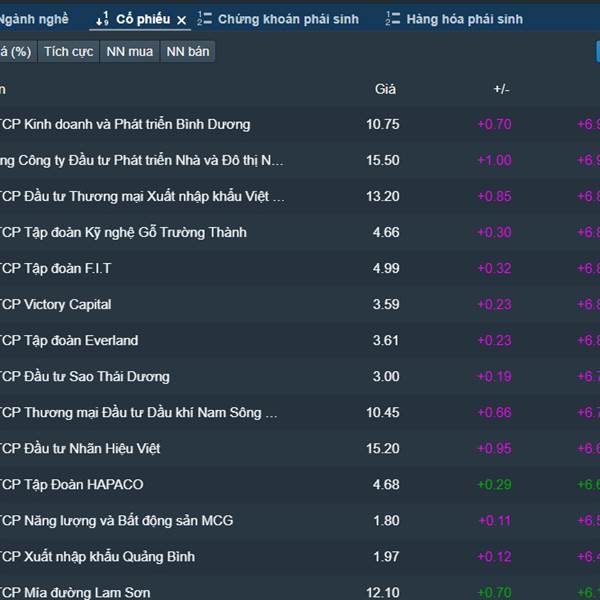
Task: Click price 15.20 of Nhãn Hiệu Việt
Action: [x=383, y=448]
